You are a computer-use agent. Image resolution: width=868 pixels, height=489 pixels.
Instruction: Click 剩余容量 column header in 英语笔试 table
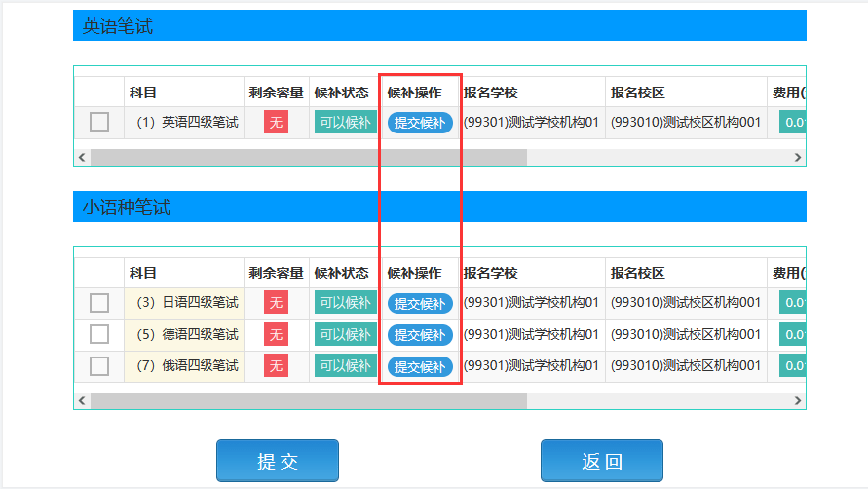point(277,93)
